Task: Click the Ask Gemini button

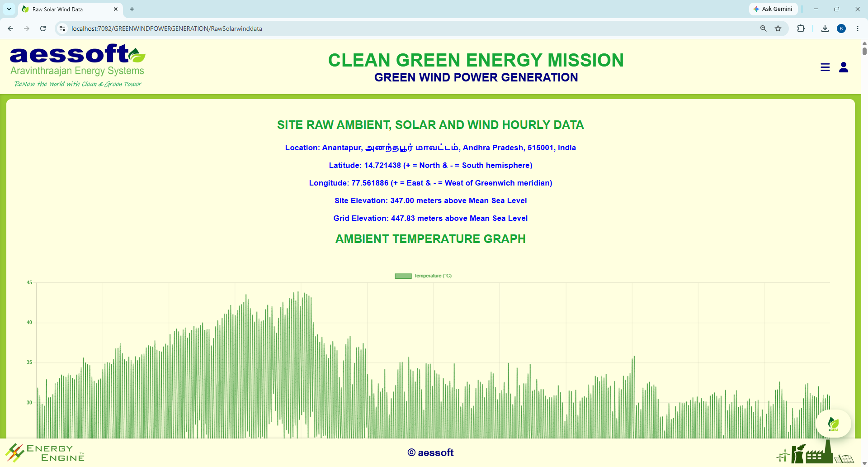Action: click(x=773, y=9)
